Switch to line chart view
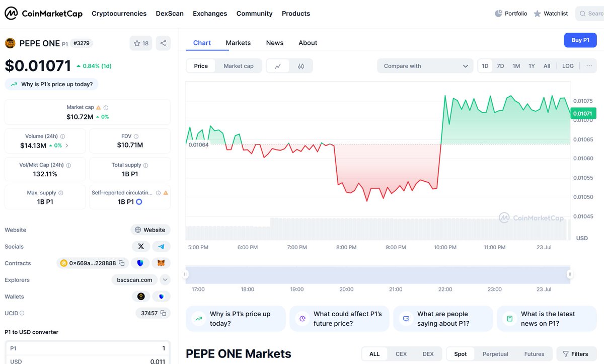 [x=278, y=66]
